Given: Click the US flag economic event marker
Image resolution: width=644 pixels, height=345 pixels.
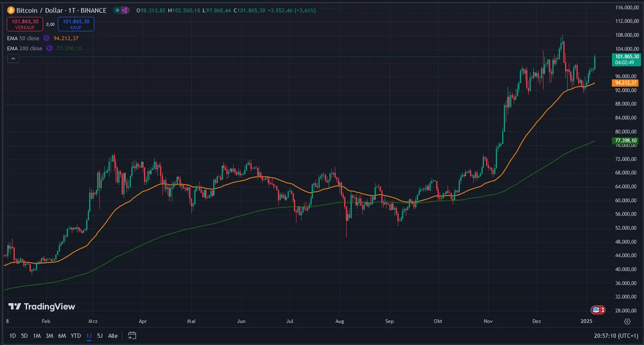Looking at the screenshot, I should (596, 310).
